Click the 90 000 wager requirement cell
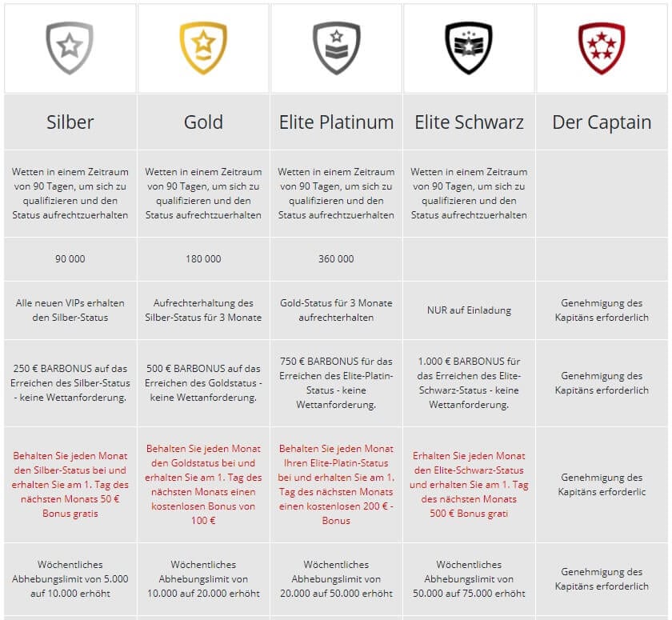 coord(70,259)
